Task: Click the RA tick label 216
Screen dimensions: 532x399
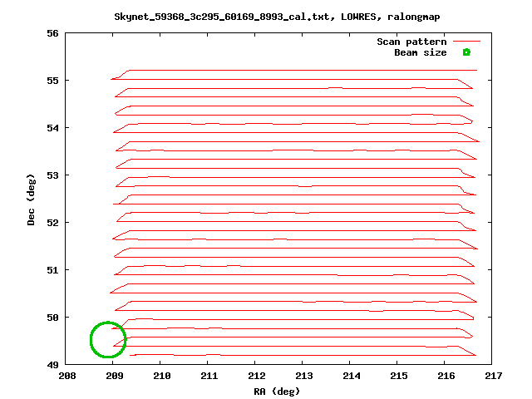Action: (x=446, y=376)
